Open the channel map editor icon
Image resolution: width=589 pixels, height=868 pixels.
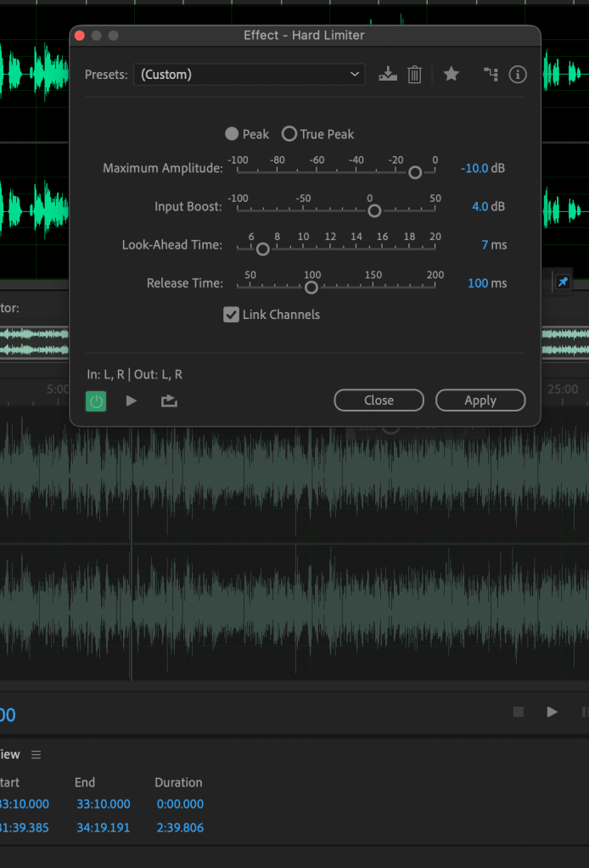pyautogui.click(x=491, y=75)
